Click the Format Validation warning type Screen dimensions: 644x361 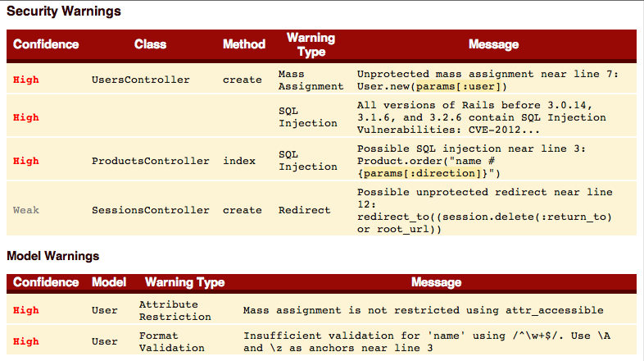click(172, 341)
